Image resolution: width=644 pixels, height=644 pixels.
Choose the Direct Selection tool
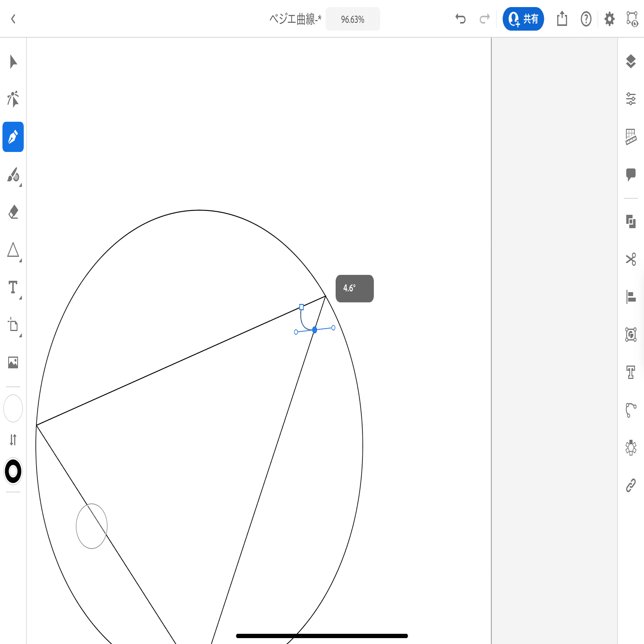[x=13, y=99]
